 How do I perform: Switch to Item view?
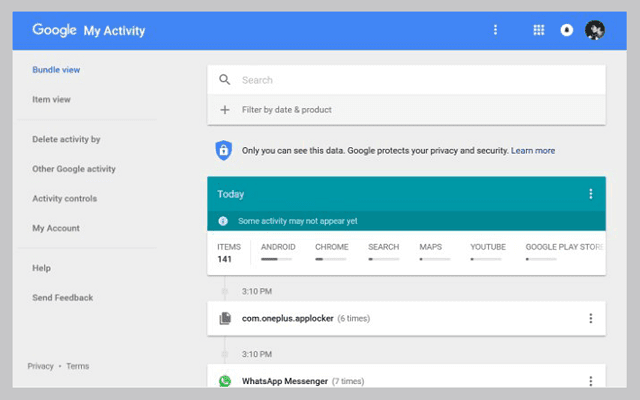[x=52, y=99]
